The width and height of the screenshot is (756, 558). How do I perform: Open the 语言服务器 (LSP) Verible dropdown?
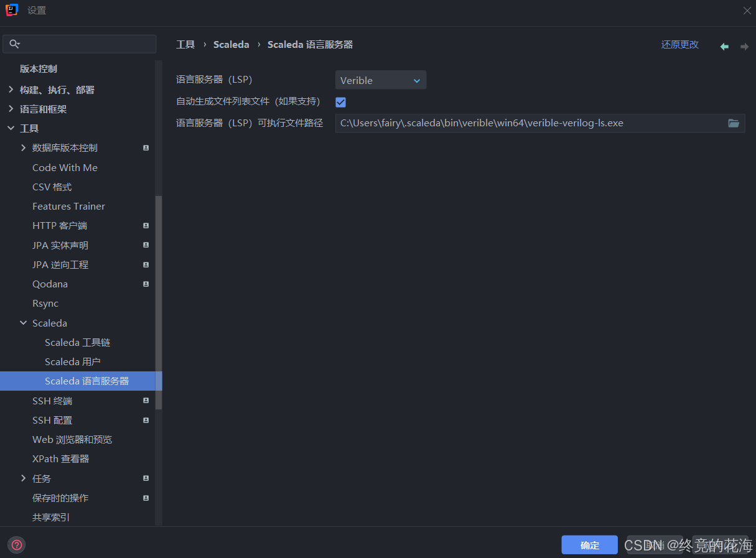tap(381, 80)
